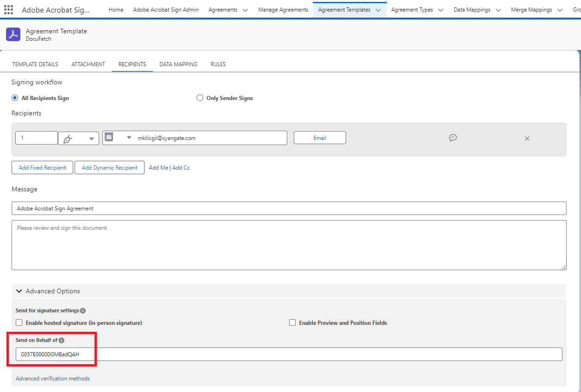581x392 pixels.
Task: Click the email envelope recipient type icon
Action: [109, 138]
